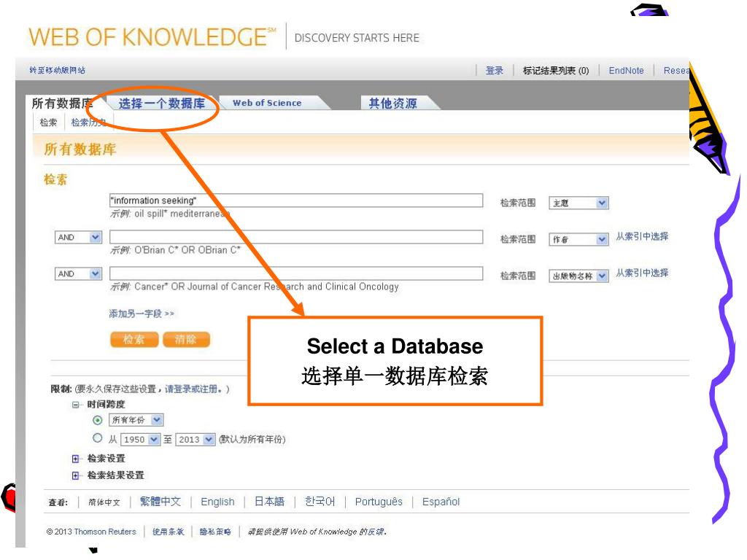Switch language to 简体中文

point(104,502)
